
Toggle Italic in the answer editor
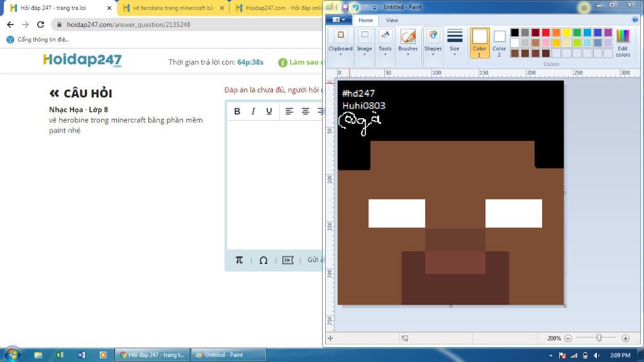coord(253,111)
